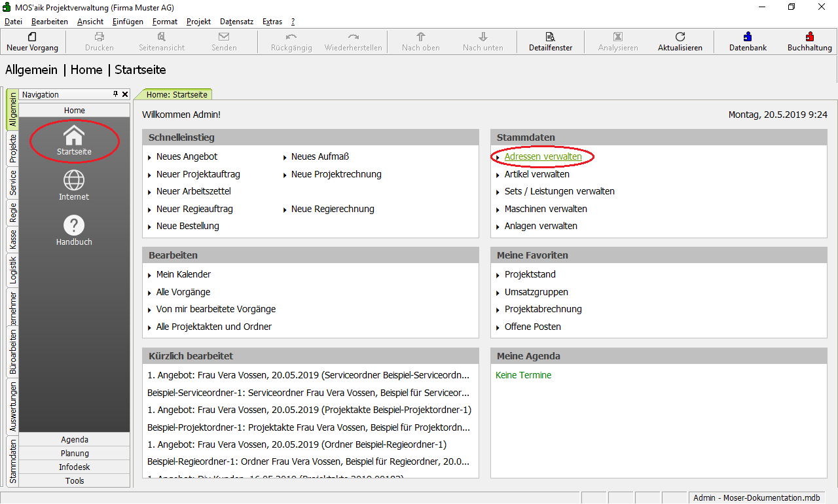Toggle the Navigation panel pin
The width and height of the screenshot is (838, 504).
pyautogui.click(x=116, y=94)
